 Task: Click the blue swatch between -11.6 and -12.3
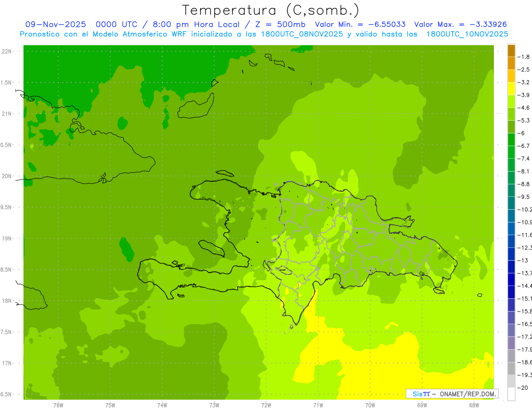pyautogui.click(x=511, y=241)
